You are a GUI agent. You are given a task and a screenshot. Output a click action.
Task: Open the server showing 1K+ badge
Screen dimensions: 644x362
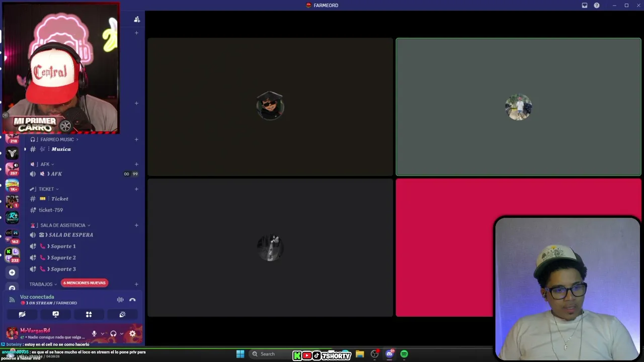pos(12,186)
